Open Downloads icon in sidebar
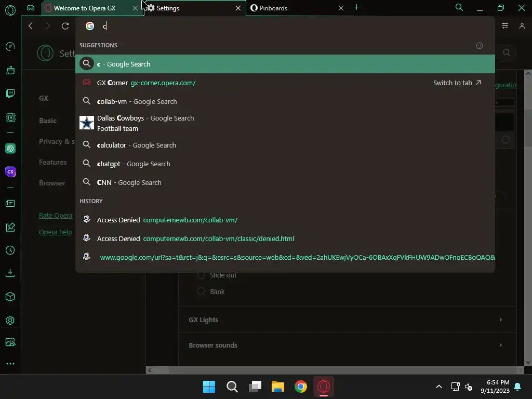 (x=10, y=273)
